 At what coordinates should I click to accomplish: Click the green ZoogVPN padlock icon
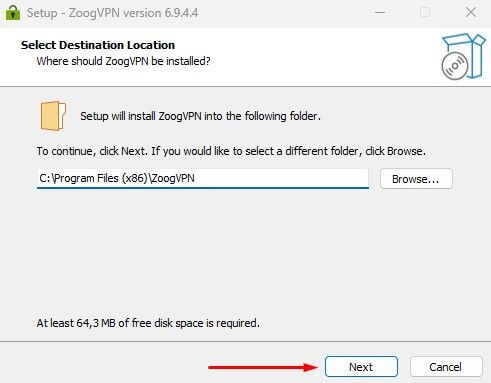tap(13, 13)
